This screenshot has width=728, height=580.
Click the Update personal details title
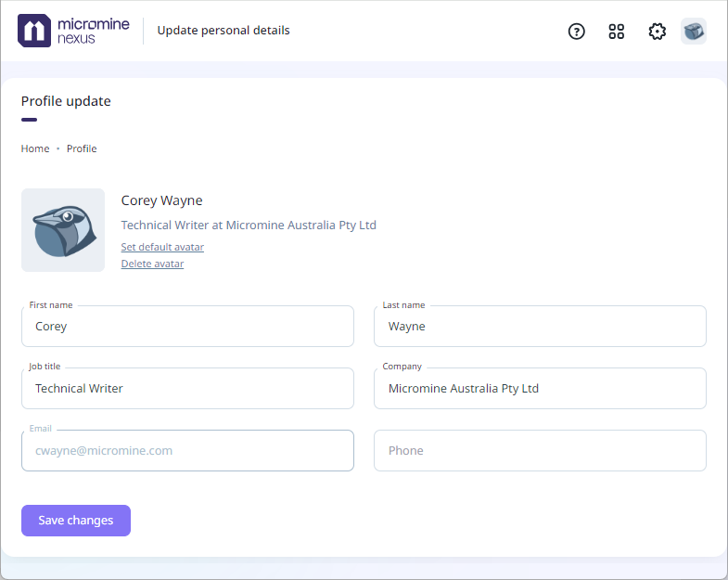[224, 31]
